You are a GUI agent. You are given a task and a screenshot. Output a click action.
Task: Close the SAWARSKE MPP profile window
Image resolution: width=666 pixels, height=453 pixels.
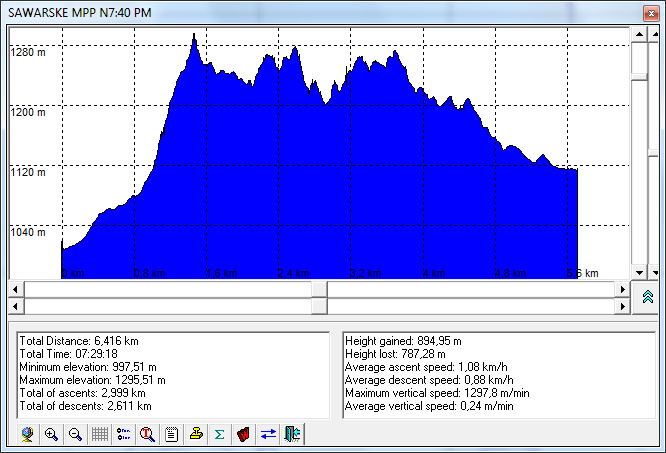[649, 11]
